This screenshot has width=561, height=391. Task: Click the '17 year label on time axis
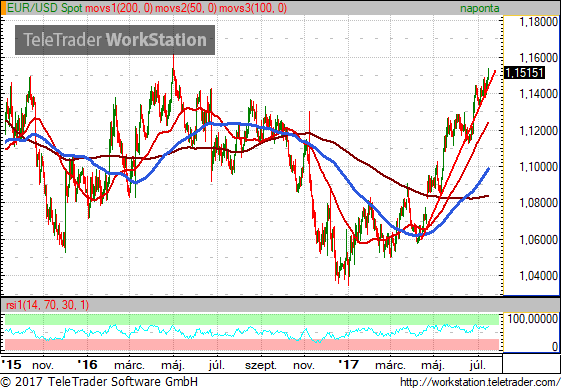348,365
